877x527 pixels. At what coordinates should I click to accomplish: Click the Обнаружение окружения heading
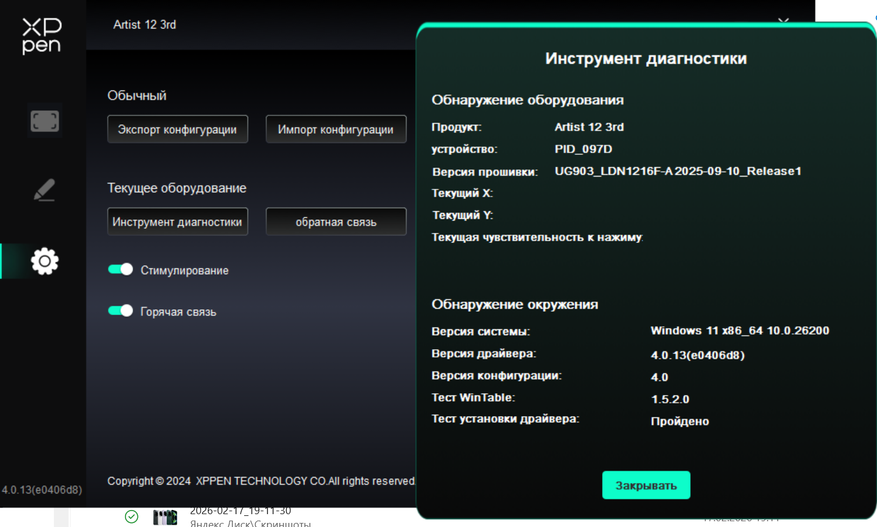pos(515,304)
